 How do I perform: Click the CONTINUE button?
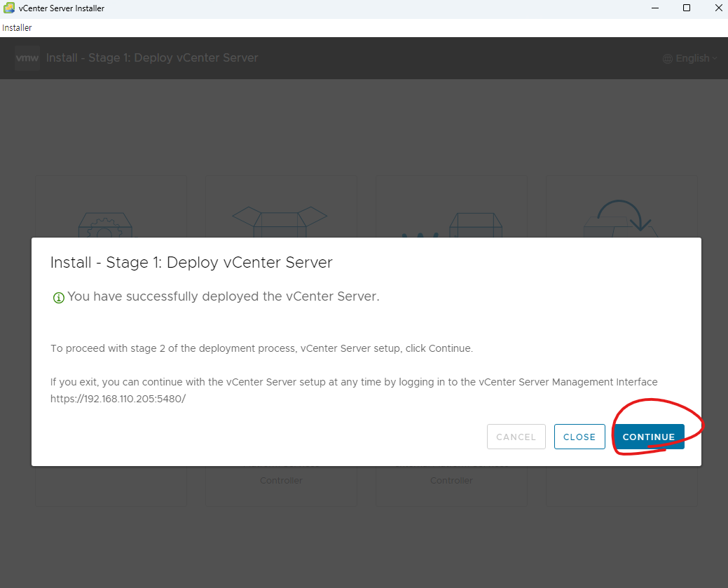pos(649,437)
